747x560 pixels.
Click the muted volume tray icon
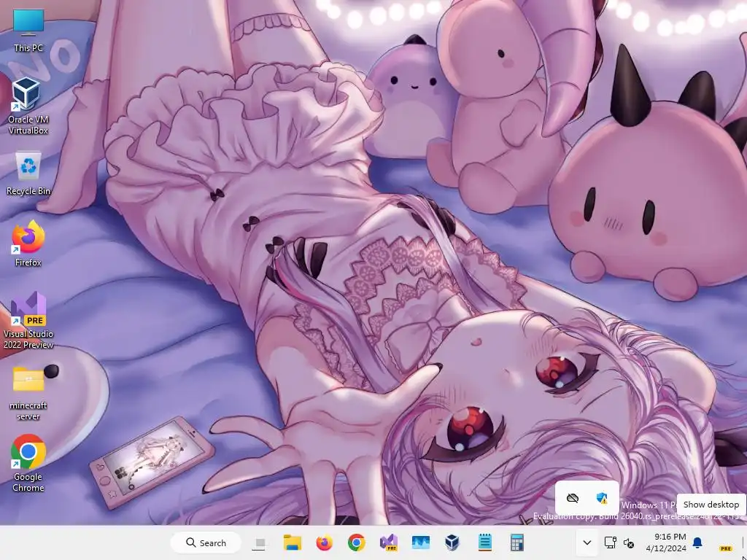[x=629, y=543]
